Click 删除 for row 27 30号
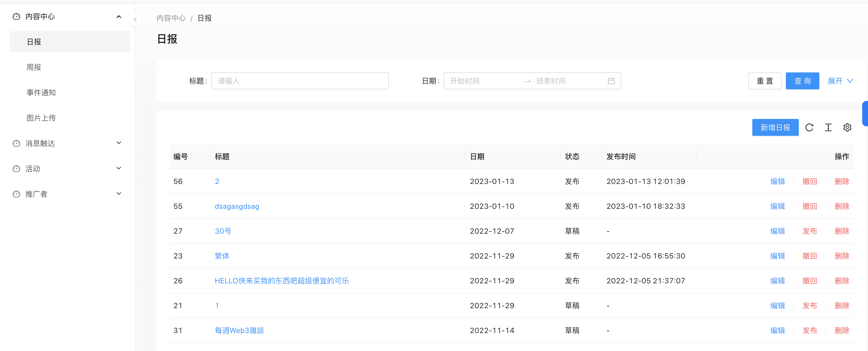 [x=842, y=231]
